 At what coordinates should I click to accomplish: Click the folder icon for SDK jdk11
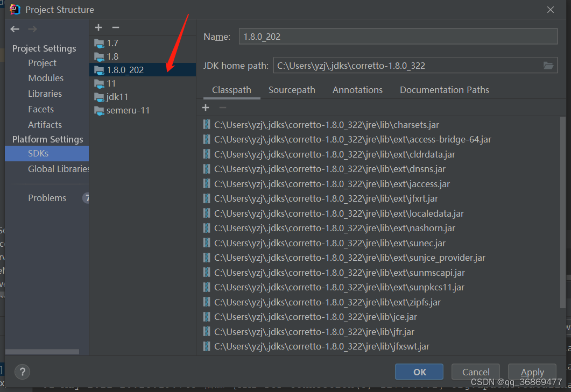click(x=99, y=97)
